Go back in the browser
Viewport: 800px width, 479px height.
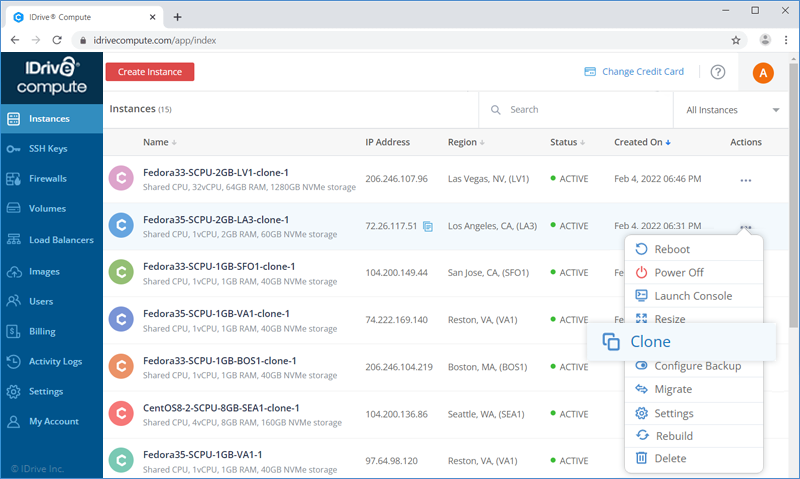click(15, 40)
